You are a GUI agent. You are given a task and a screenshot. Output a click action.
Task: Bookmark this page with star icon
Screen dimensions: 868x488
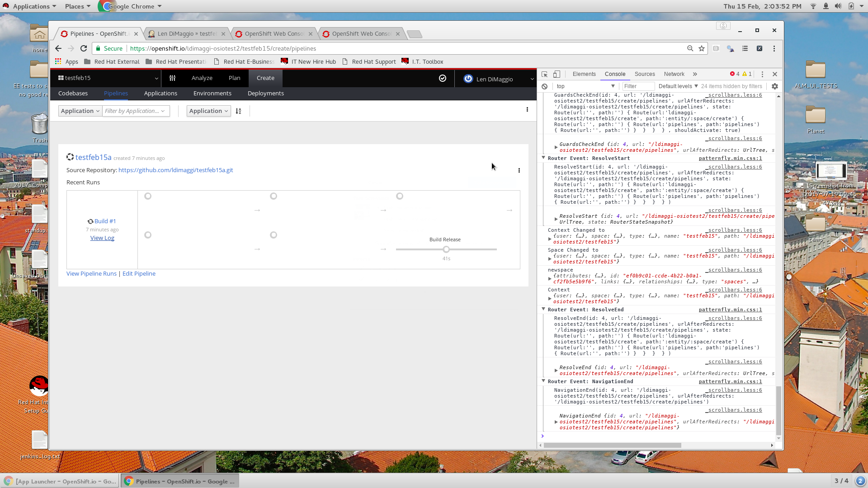(702, 48)
